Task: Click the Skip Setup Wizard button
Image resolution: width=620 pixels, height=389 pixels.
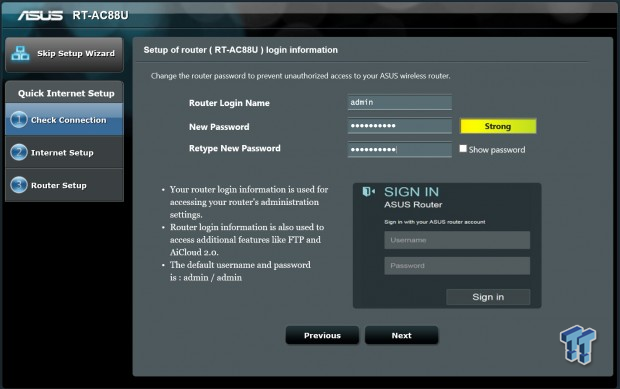Action: coord(64,54)
